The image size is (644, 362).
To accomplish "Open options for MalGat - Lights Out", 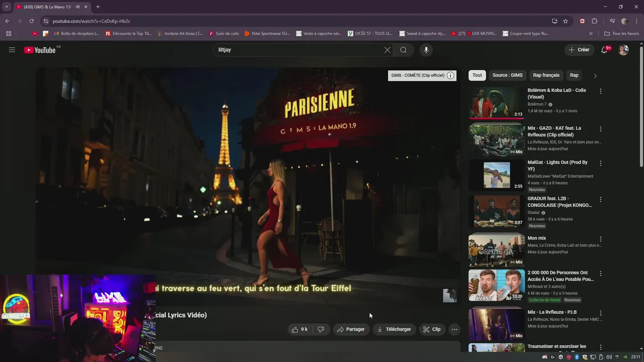I will coord(600,163).
